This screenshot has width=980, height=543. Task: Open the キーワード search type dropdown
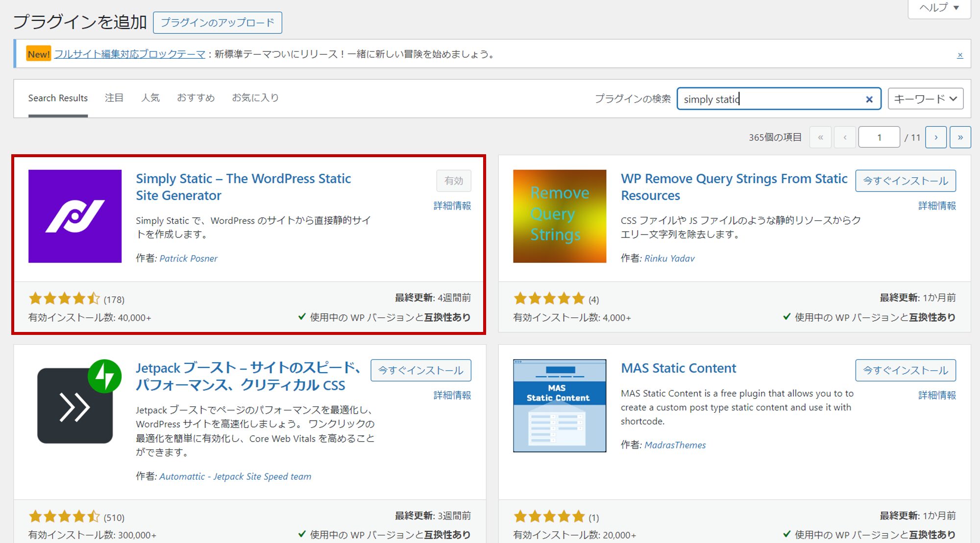click(926, 99)
